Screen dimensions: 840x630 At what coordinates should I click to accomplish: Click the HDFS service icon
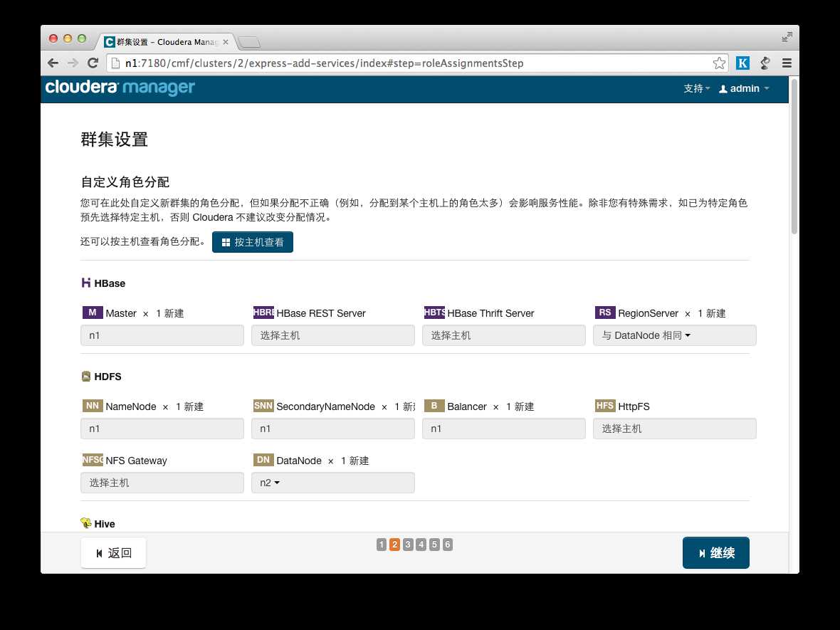pos(85,377)
